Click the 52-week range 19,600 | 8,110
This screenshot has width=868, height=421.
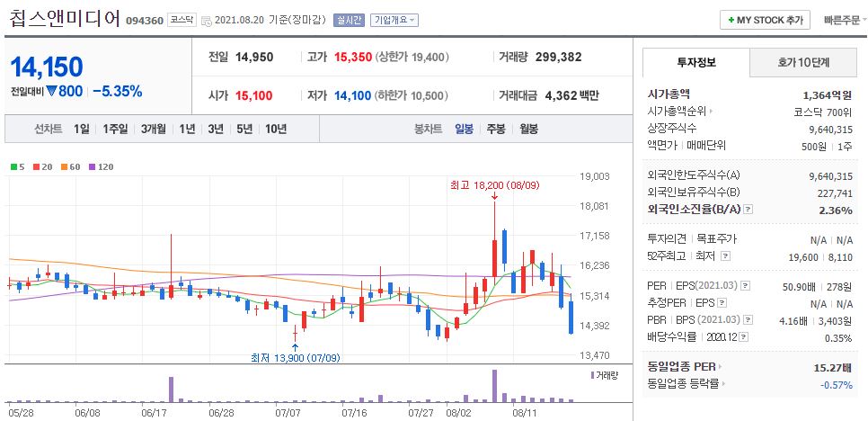(x=820, y=257)
